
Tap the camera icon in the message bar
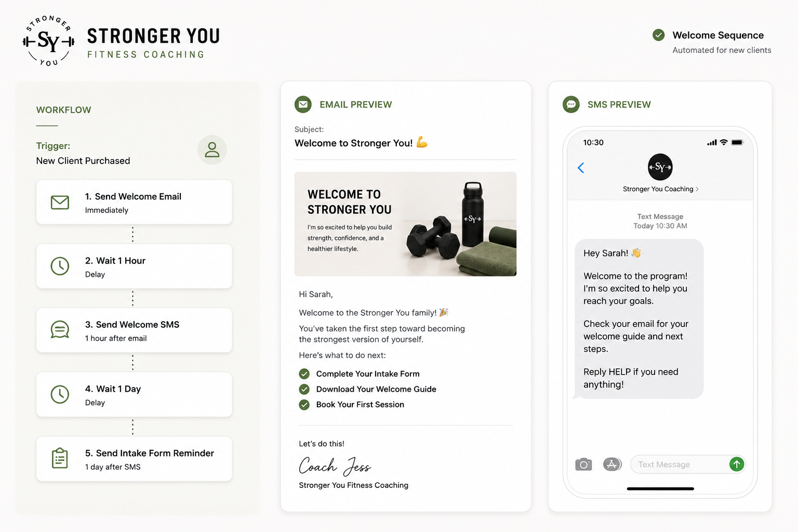point(583,464)
